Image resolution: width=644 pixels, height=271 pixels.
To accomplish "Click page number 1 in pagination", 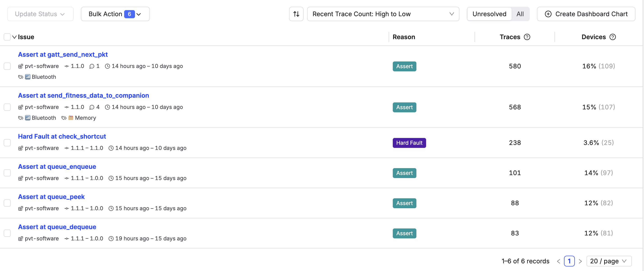I will pos(569,261).
